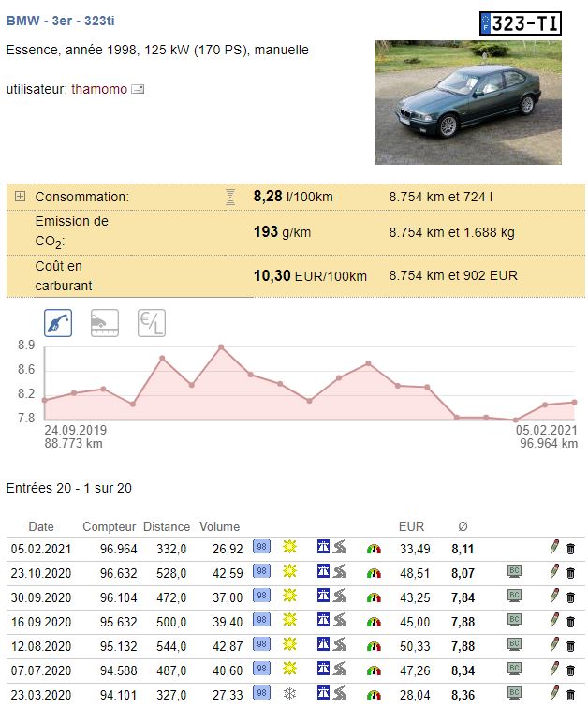Image resolution: width=588 pixels, height=707 pixels.
Task: Click the EUR column header
Action: pyautogui.click(x=411, y=526)
